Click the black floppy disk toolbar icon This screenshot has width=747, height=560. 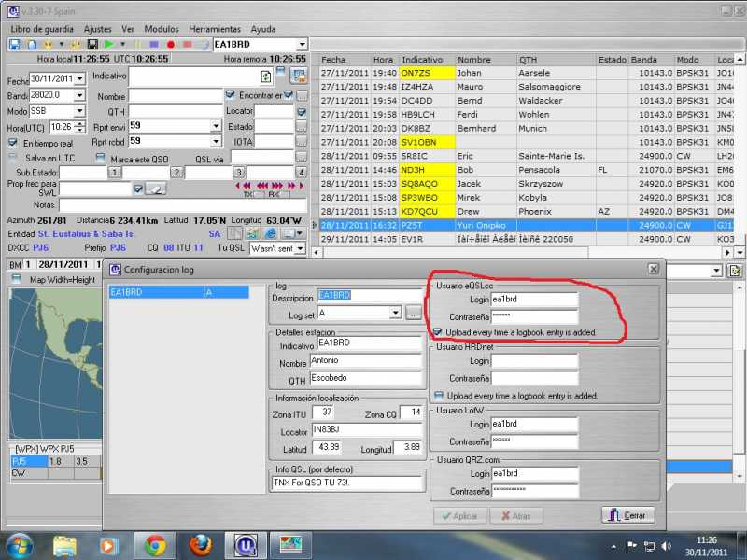coord(92,44)
